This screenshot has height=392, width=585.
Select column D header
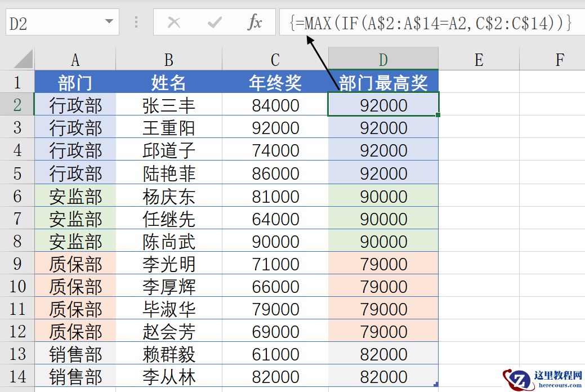(383, 60)
